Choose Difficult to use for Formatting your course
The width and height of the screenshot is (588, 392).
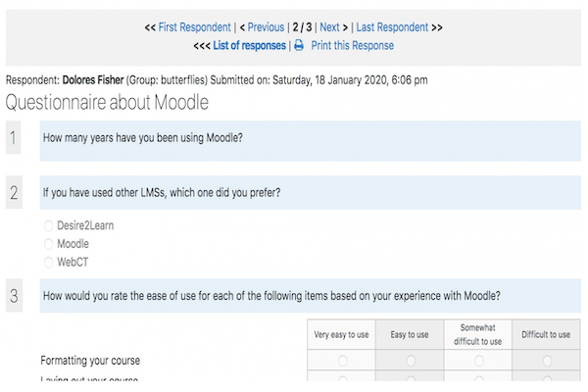pyautogui.click(x=547, y=361)
